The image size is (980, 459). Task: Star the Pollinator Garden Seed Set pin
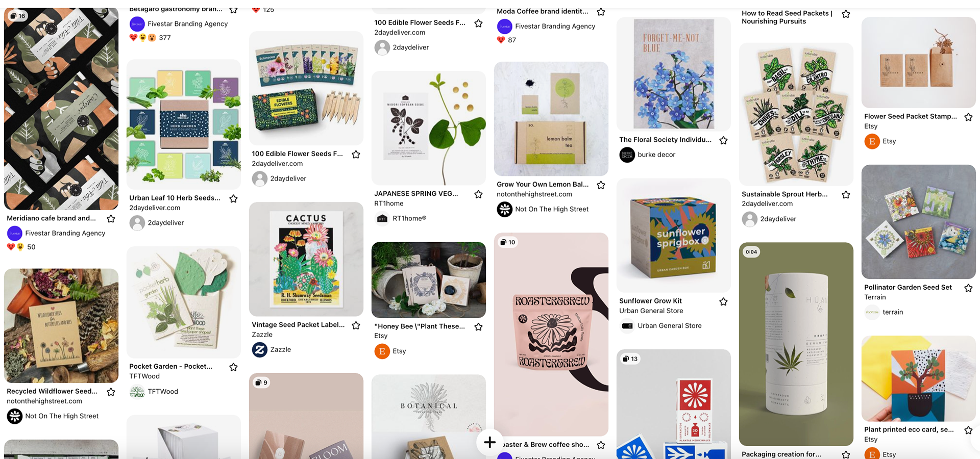pos(968,288)
